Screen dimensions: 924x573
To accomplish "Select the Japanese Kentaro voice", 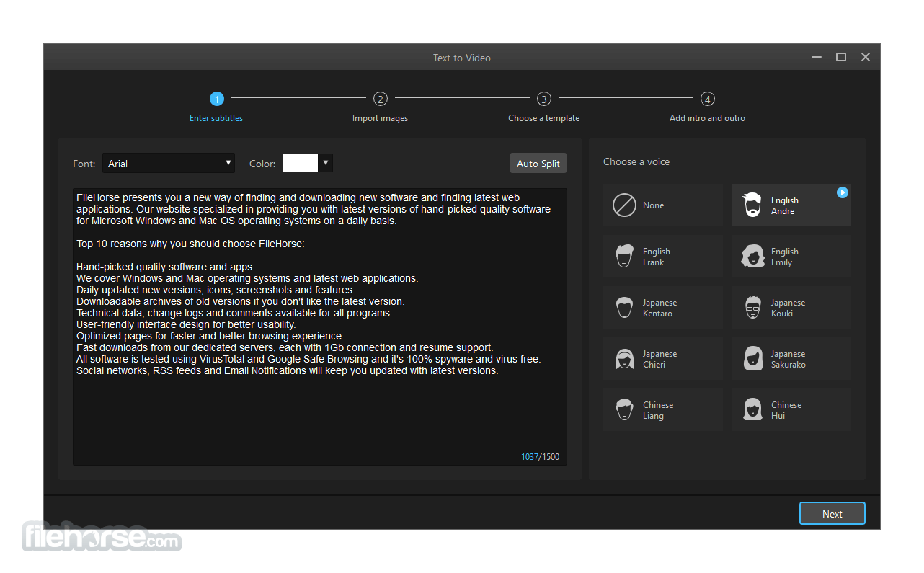I will (x=663, y=308).
